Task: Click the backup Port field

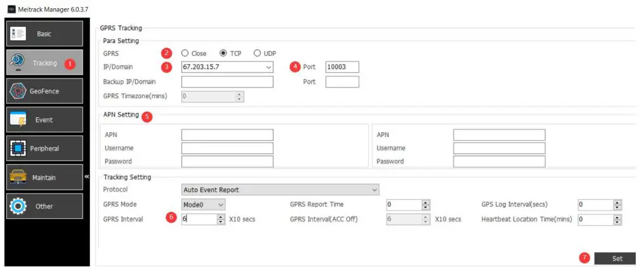Action: tap(342, 82)
